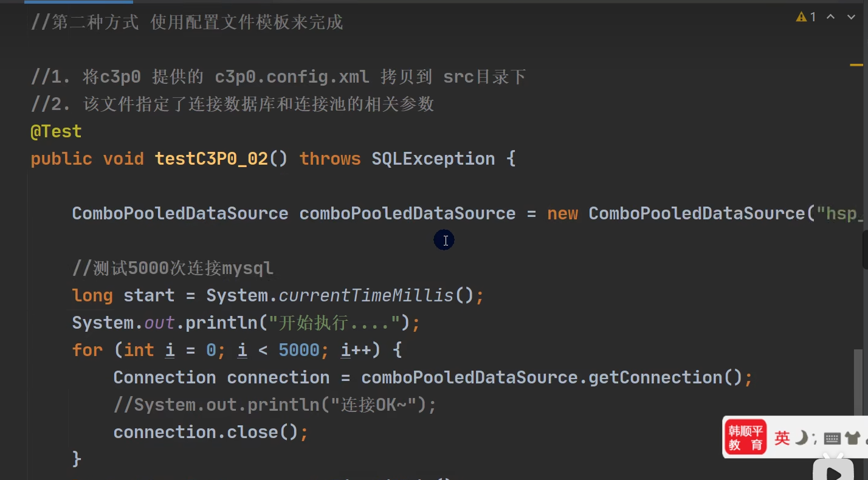Click the commented-out println '连接OK~' line
Screen dimensions: 868x480
tap(275, 405)
